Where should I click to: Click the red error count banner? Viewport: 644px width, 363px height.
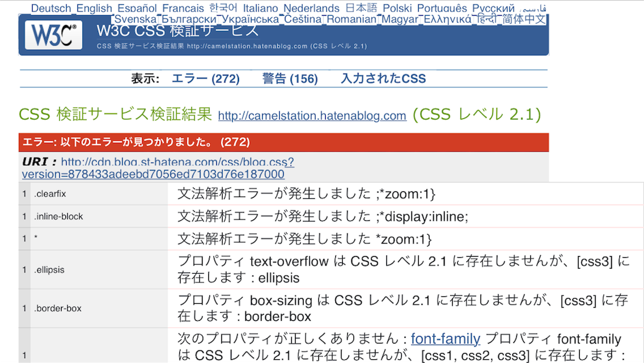284,142
